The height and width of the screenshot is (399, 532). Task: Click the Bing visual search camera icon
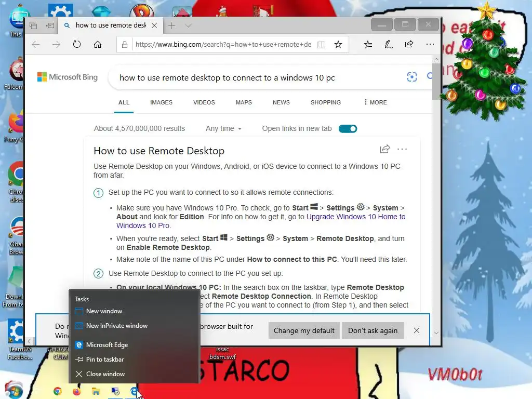point(412,77)
